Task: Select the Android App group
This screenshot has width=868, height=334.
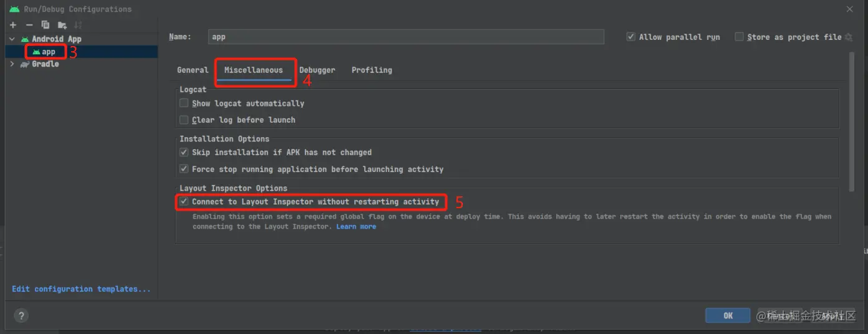Action: click(x=57, y=39)
